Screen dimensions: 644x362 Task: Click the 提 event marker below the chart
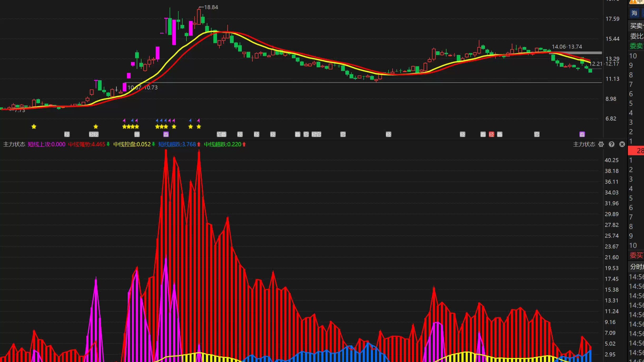click(137, 135)
